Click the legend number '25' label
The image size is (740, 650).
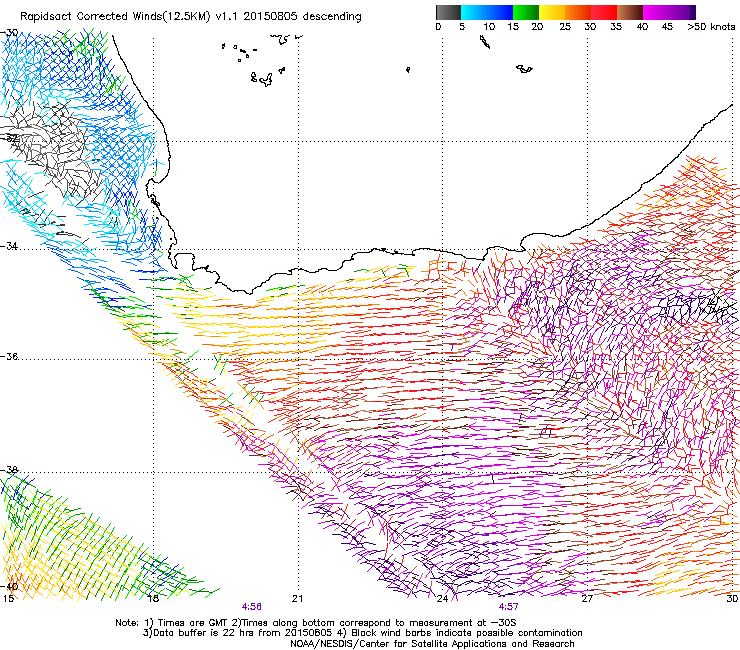[565, 27]
